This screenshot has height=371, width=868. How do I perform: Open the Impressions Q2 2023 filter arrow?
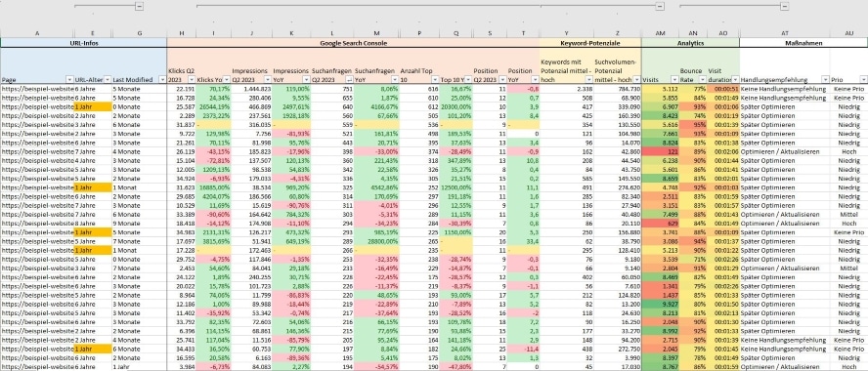click(x=268, y=79)
